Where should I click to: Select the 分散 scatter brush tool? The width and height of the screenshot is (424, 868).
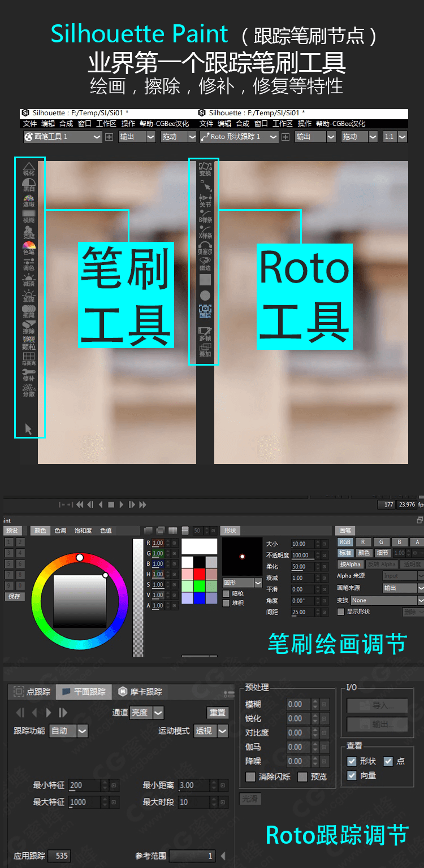pos(28,390)
